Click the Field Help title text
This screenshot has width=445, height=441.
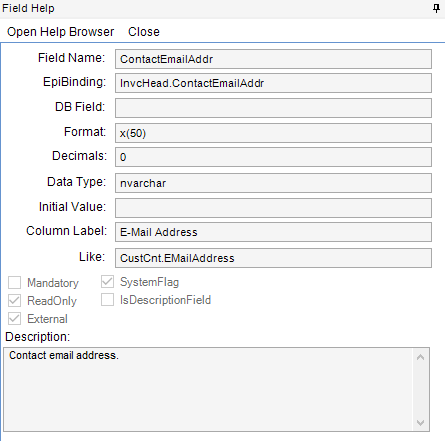28,8
